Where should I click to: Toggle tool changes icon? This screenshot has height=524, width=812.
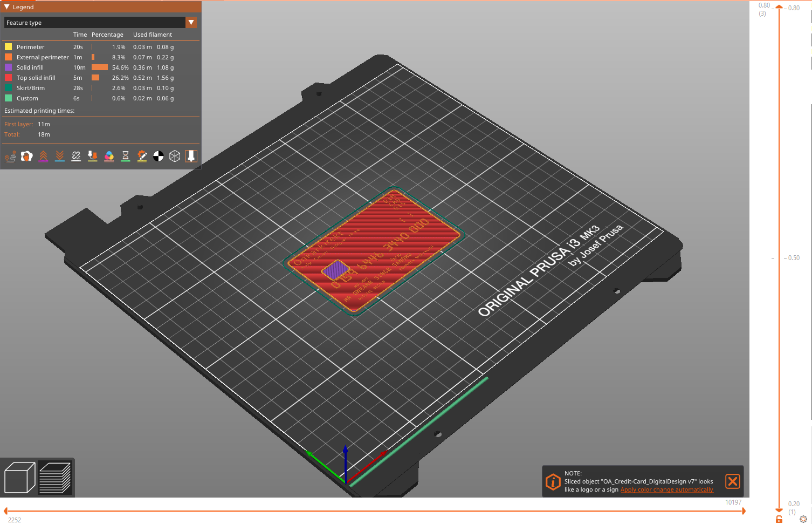click(93, 156)
